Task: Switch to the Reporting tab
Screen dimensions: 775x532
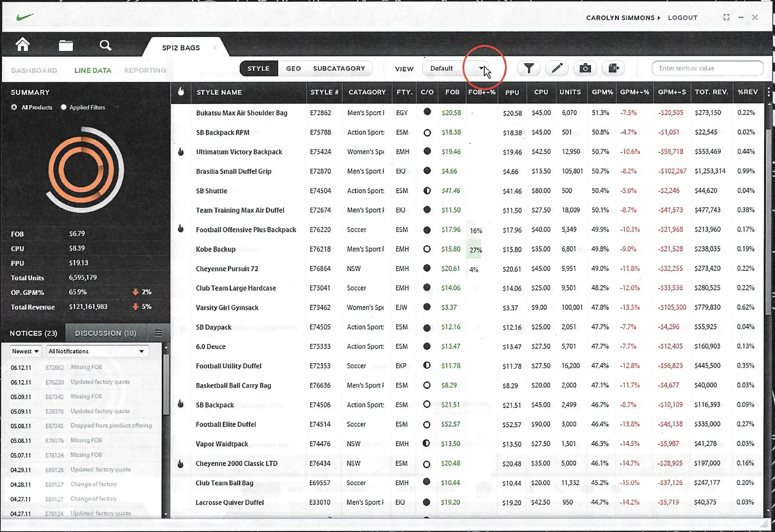Action: pyautogui.click(x=145, y=70)
